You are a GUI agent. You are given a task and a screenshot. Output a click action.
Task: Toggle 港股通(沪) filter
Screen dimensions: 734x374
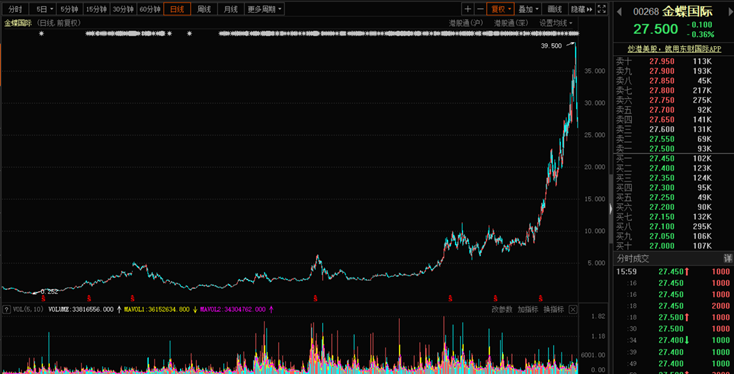click(x=466, y=22)
